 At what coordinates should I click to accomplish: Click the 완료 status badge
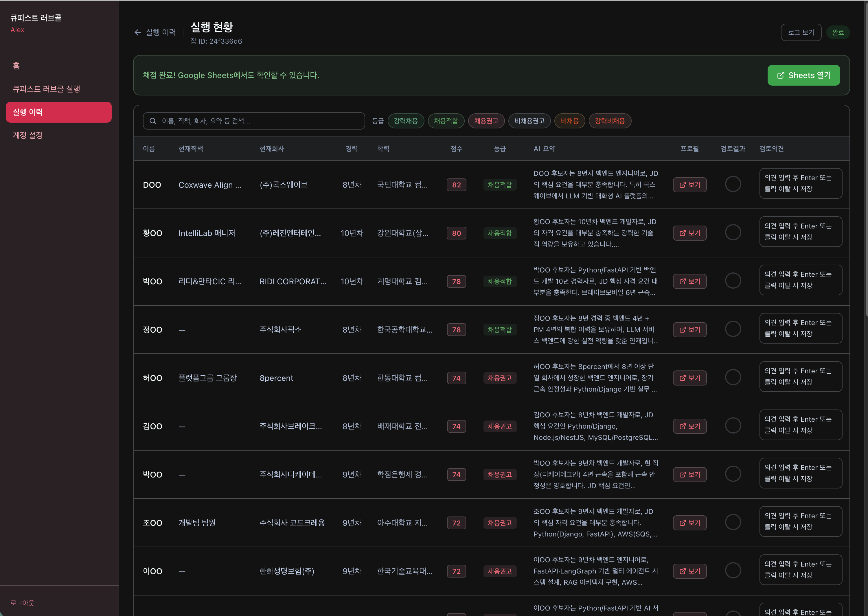point(838,33)
